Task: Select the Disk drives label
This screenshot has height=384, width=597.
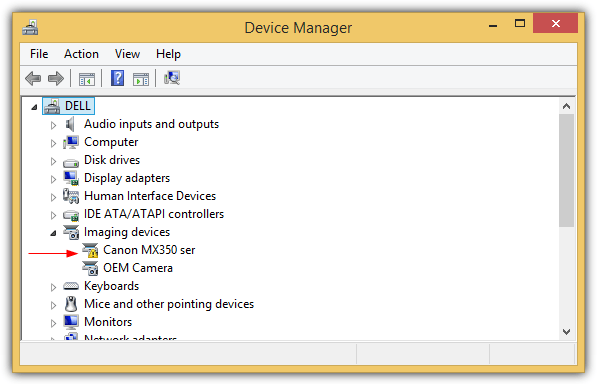Action: point(112,160)
